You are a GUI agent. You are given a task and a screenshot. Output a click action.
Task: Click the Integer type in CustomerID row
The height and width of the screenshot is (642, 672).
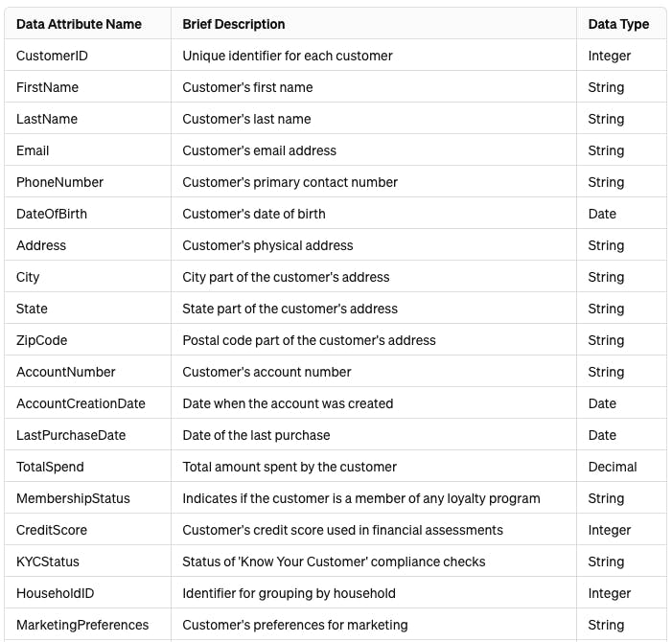pos(609,56)
